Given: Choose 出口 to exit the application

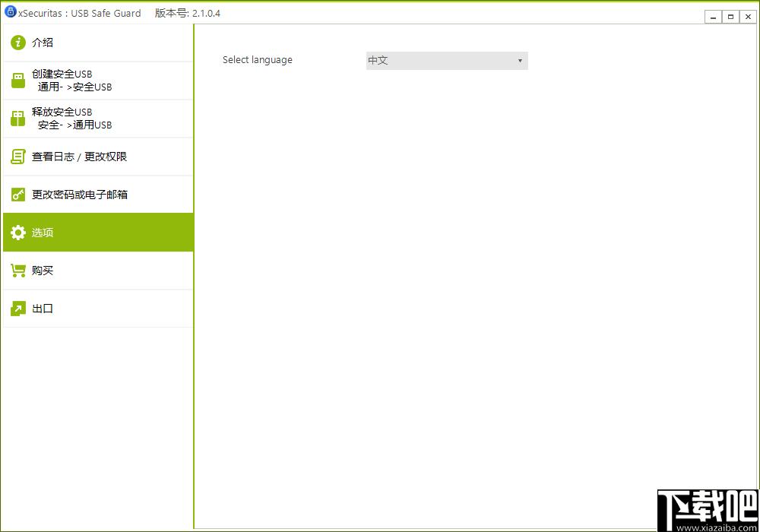Looking at the screenshot, I should click(98, 309).
